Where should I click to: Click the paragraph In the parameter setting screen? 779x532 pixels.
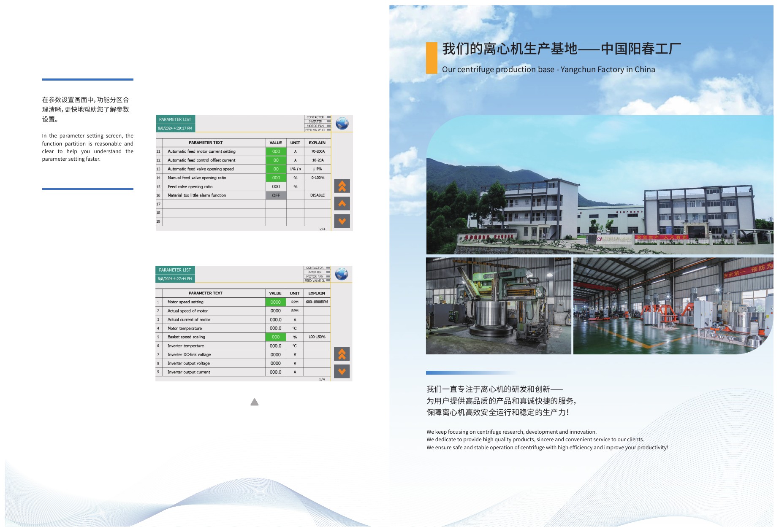tap(87, 147)
